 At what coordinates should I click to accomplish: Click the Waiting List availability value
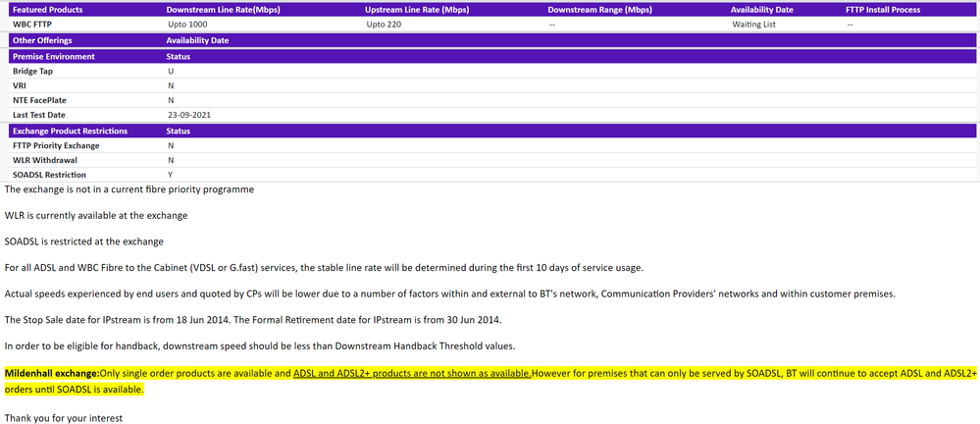[x=753, y=25]
